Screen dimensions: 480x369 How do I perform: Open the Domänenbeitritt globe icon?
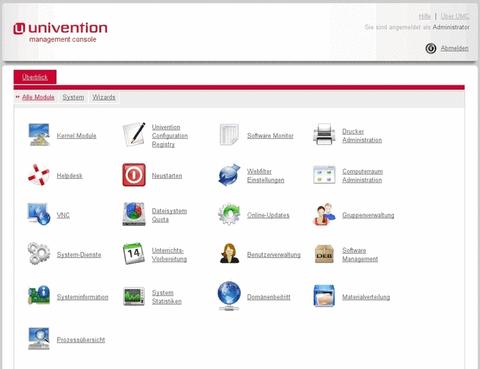pos(229,296)
